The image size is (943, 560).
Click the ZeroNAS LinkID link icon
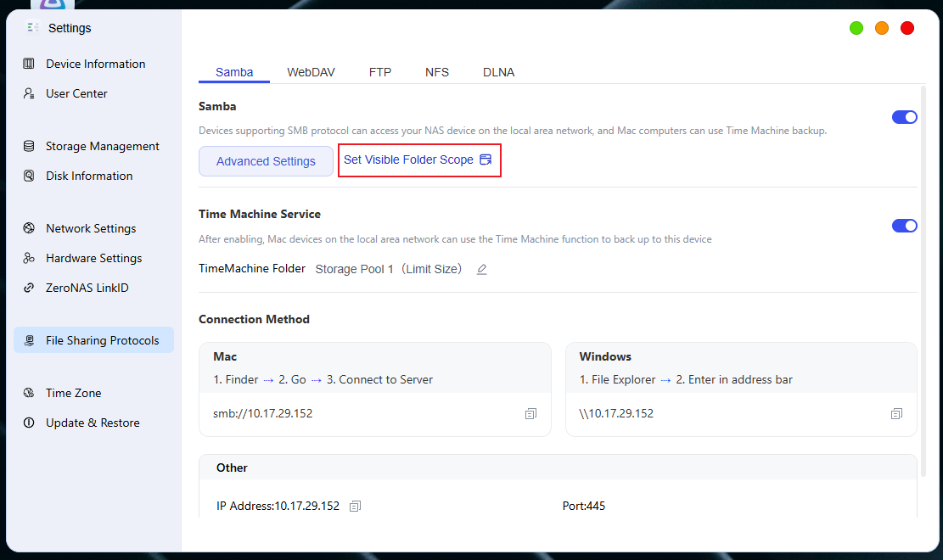(29, 288)
